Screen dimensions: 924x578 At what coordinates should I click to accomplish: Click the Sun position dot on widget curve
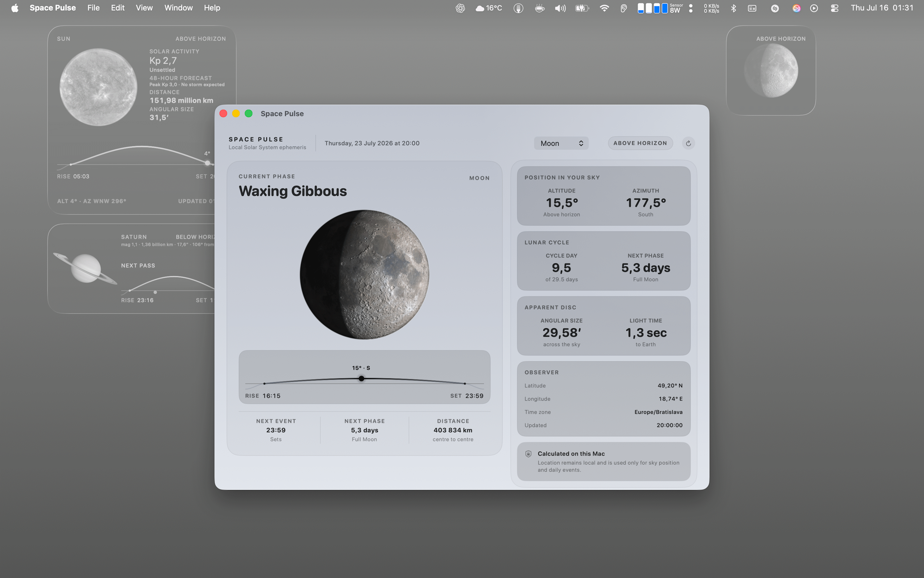click(207, 163)
